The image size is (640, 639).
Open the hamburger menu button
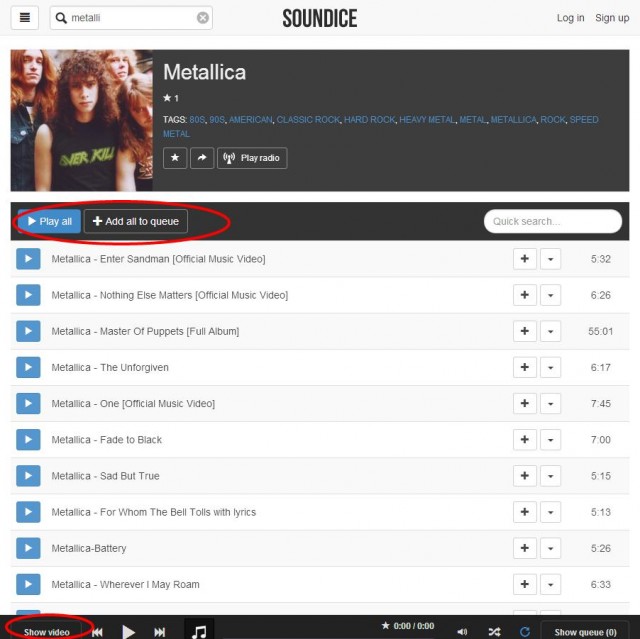click(x=24, y=18)
